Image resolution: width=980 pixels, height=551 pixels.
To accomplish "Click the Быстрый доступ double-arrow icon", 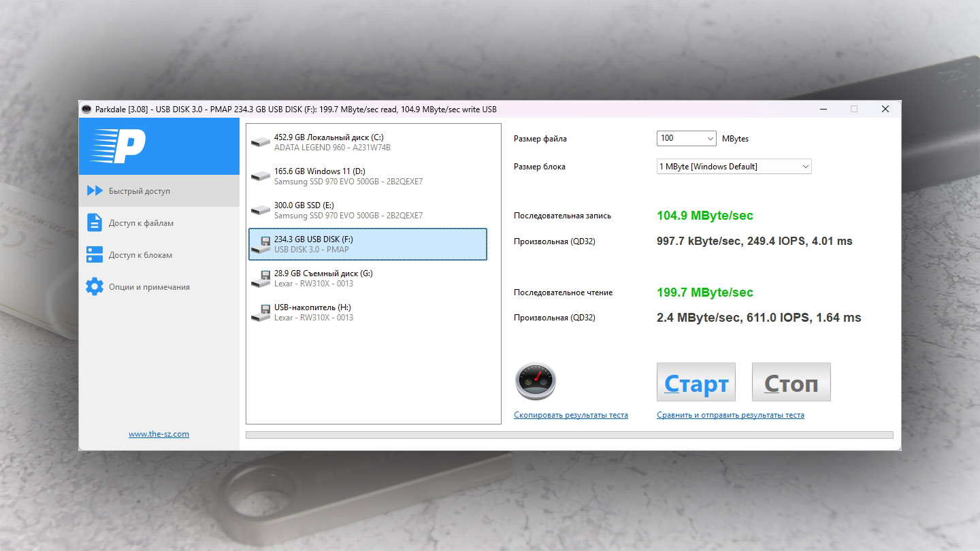I will (95, 191).
